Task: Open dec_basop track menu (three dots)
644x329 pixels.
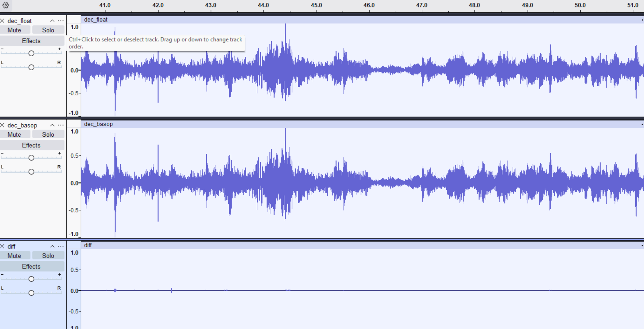Action: 61,125
